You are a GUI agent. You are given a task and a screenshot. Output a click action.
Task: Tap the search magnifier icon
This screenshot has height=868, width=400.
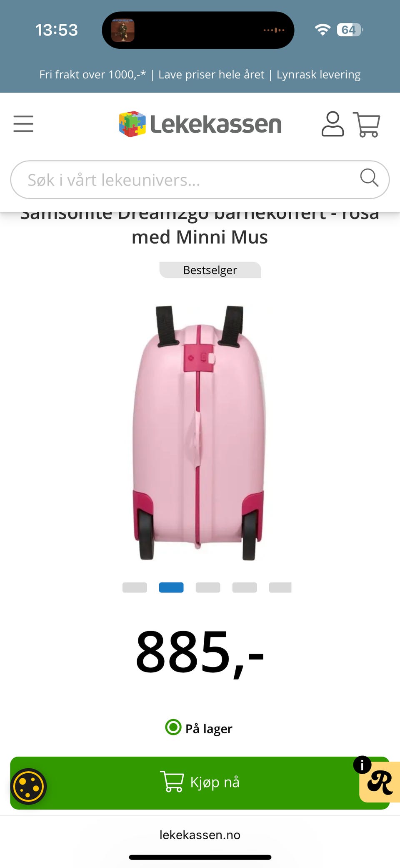[x=369, y=178]
